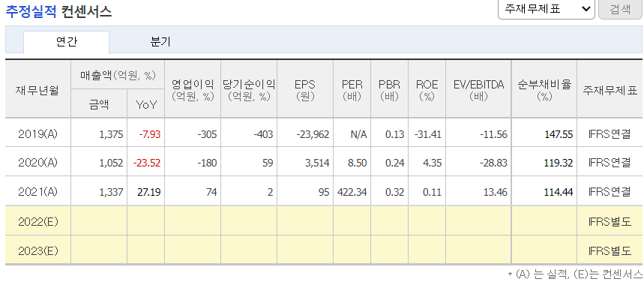Click the 2020 operating profit -180

(207, 163)
